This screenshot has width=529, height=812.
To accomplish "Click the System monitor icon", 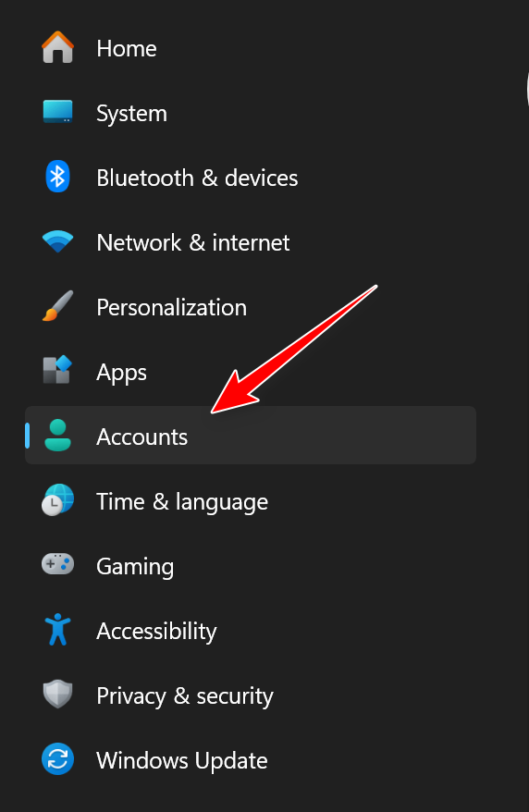I will tap(57, 112).
